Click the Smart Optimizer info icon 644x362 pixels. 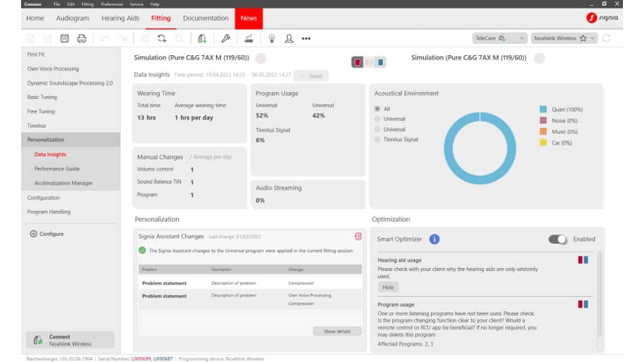point(434,239)
